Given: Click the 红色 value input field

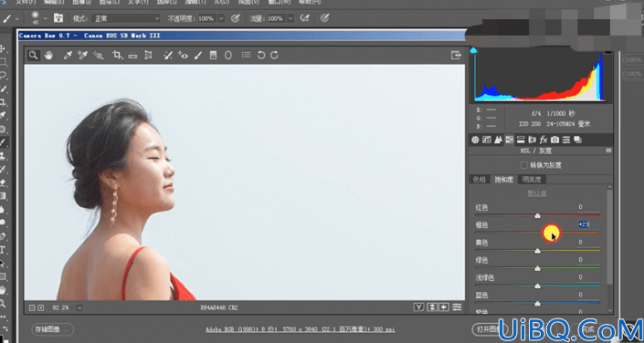Looking at the screenshot, I should [x=588, y=207].
